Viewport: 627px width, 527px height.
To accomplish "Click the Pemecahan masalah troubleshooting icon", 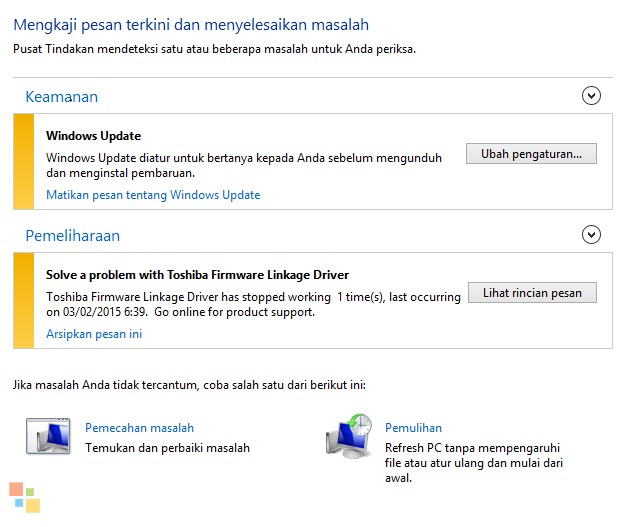I will pos(48,436).
